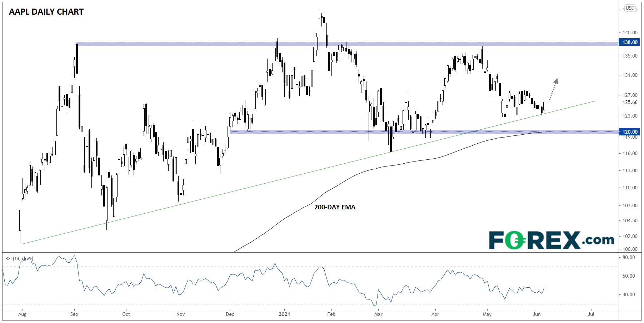The image size is (644, 323).
Task: Click the 2021 year marker on time axis
Action: (284, 314)
